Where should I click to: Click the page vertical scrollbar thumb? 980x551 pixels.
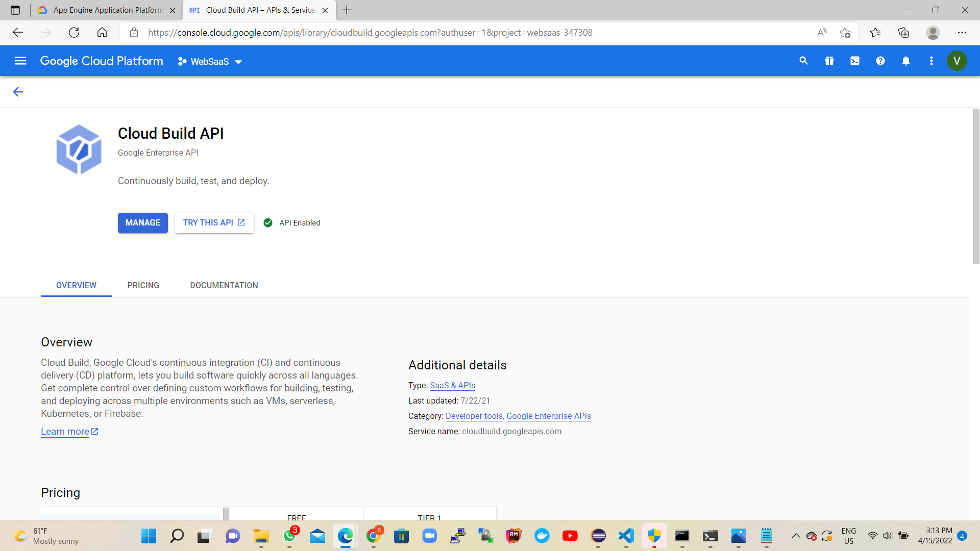point(976,186)
